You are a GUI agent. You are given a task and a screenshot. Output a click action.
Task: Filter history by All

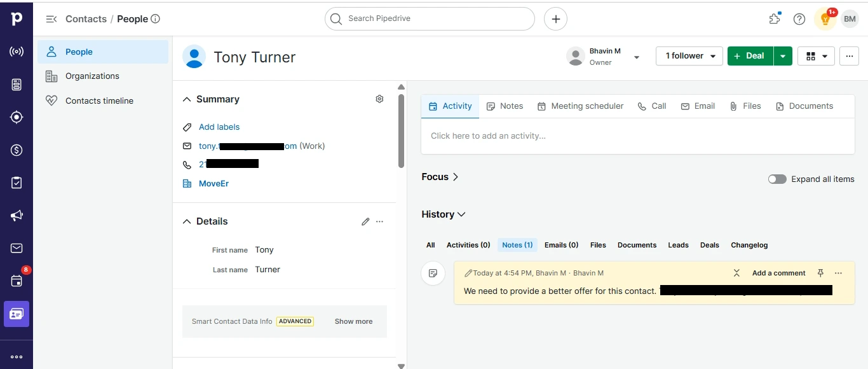coord(431,245)
